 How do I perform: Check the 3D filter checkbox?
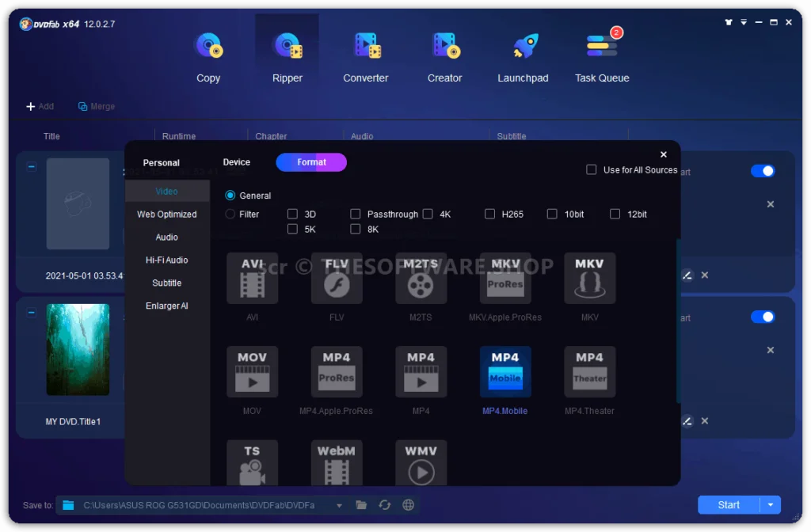pyautogui.click(x=293, y=214)
